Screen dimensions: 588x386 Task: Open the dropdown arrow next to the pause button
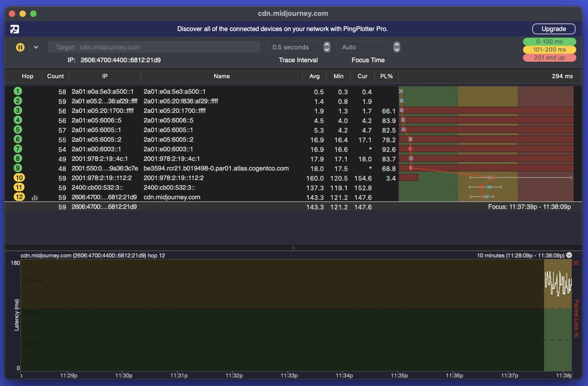click(36, 48)
